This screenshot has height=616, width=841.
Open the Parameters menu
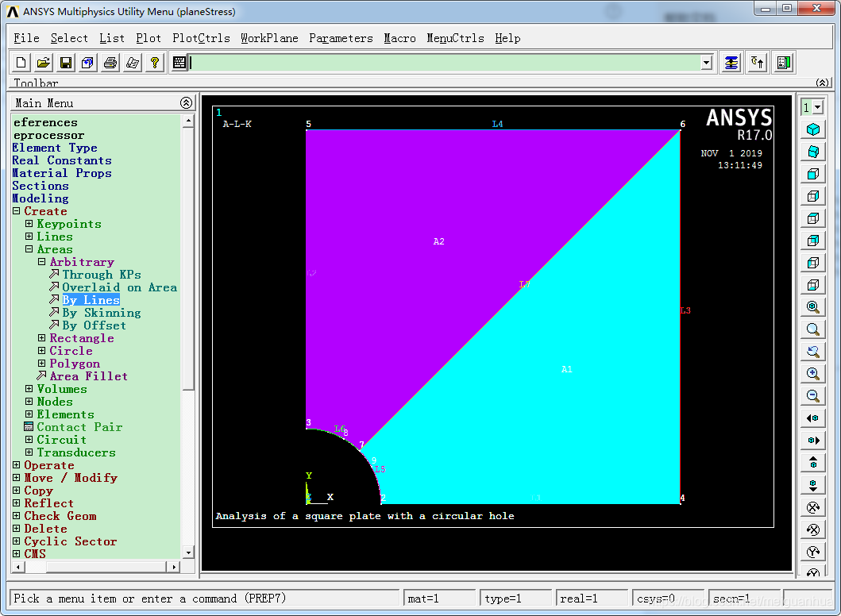tap(341, 38)
